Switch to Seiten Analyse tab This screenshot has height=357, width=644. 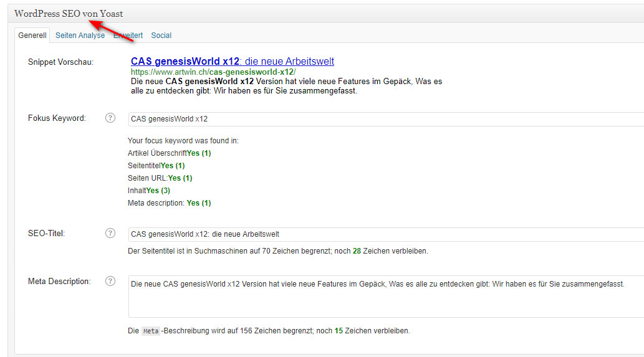[x=80, y=36]
